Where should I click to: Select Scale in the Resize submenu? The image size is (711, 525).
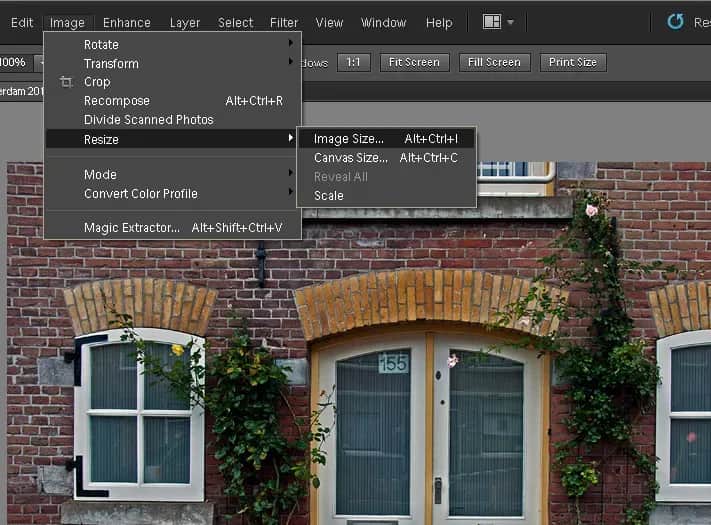tap(329, 195)
